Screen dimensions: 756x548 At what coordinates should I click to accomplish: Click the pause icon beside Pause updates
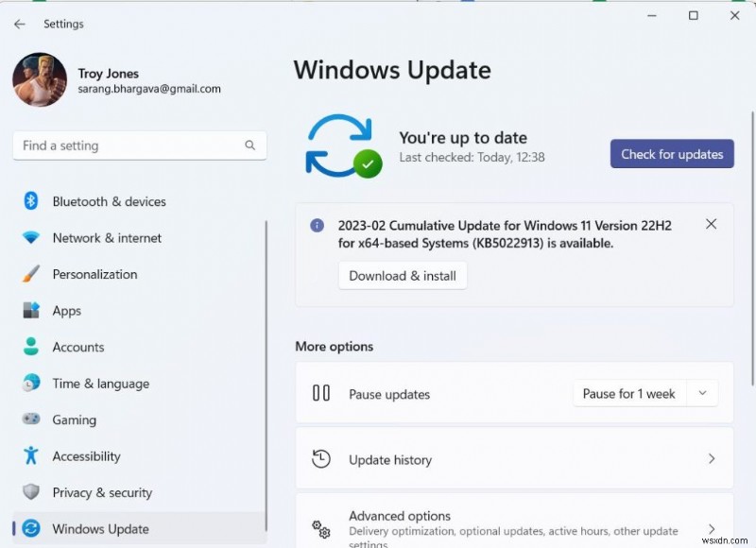(321, 393)
